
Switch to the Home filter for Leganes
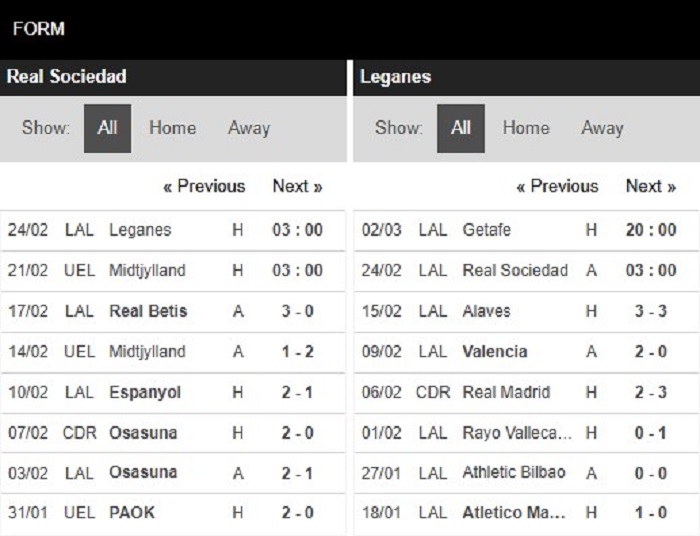point(526,128)
